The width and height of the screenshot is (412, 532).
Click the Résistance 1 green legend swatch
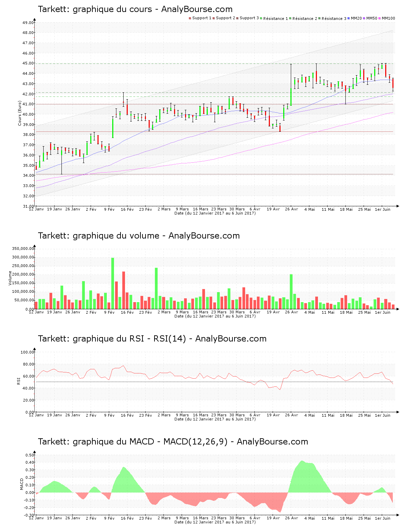(x=261, y=18)
